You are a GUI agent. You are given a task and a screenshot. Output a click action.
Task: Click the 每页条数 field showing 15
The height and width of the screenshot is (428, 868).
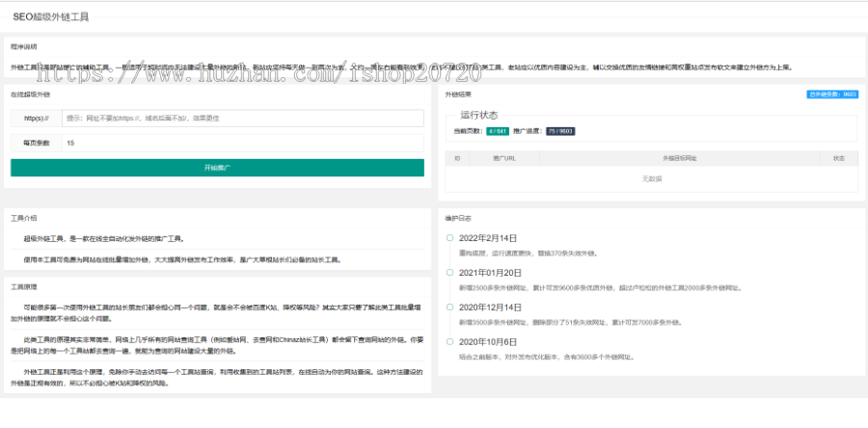pyautogui.click(x=242, y=143)
